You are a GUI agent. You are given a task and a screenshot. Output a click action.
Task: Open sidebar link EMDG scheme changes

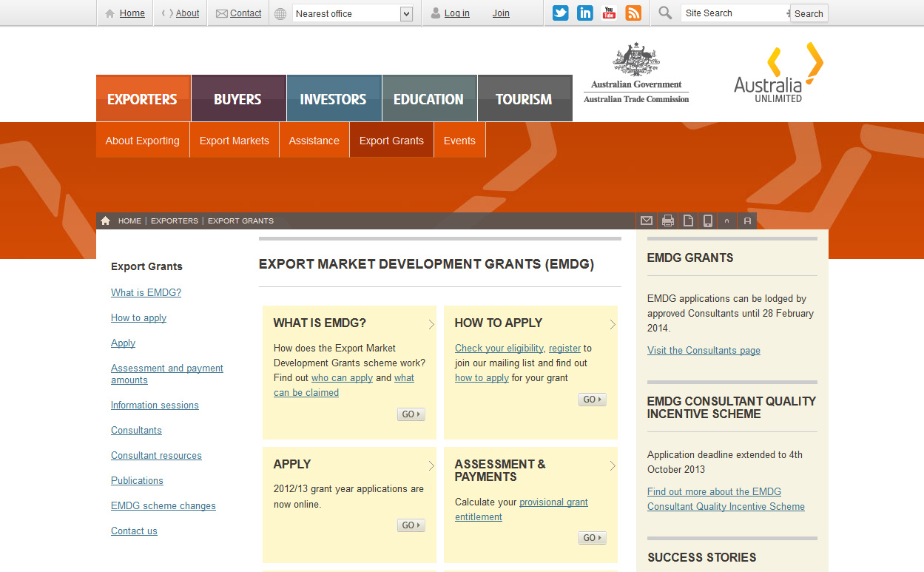point(163,505)
